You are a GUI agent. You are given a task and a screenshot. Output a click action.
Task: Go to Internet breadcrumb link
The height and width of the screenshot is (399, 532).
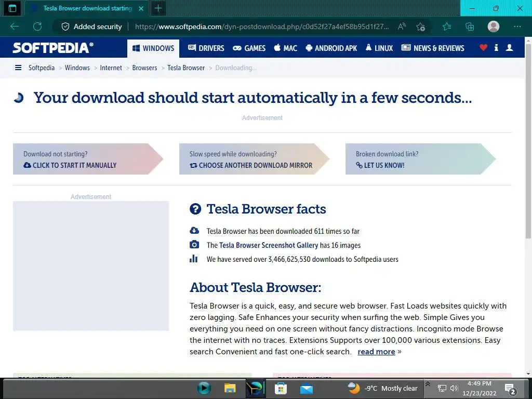pyautogui.click(x=111, y=68)
